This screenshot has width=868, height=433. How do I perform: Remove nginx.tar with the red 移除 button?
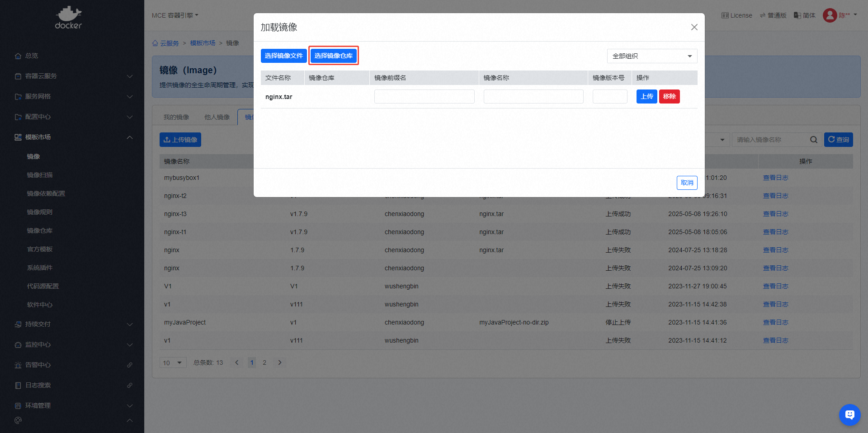(669, 96)
